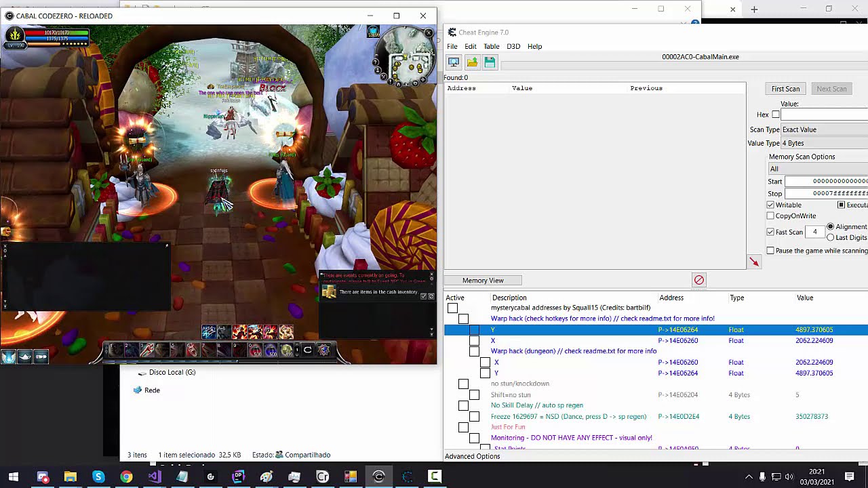This screenshot has width=868, height=488.
Task: Click the scan Value input field
Action: 825,115
